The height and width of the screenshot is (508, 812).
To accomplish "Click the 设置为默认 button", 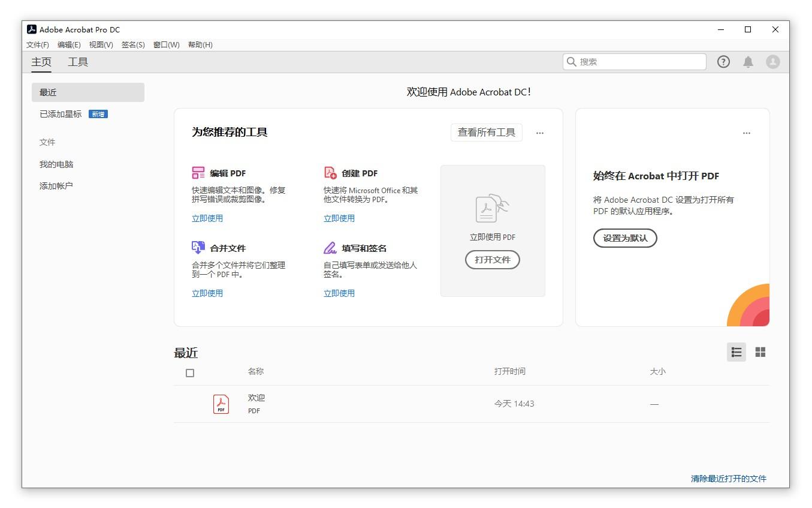I will [625, 238].
